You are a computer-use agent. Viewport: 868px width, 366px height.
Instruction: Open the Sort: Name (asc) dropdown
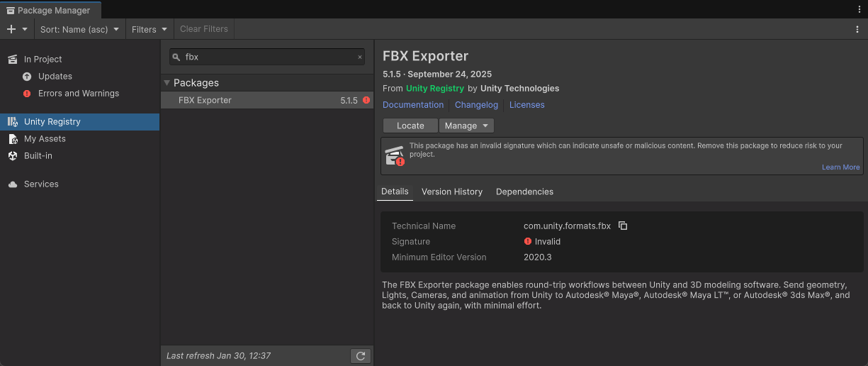coord(80,29)
